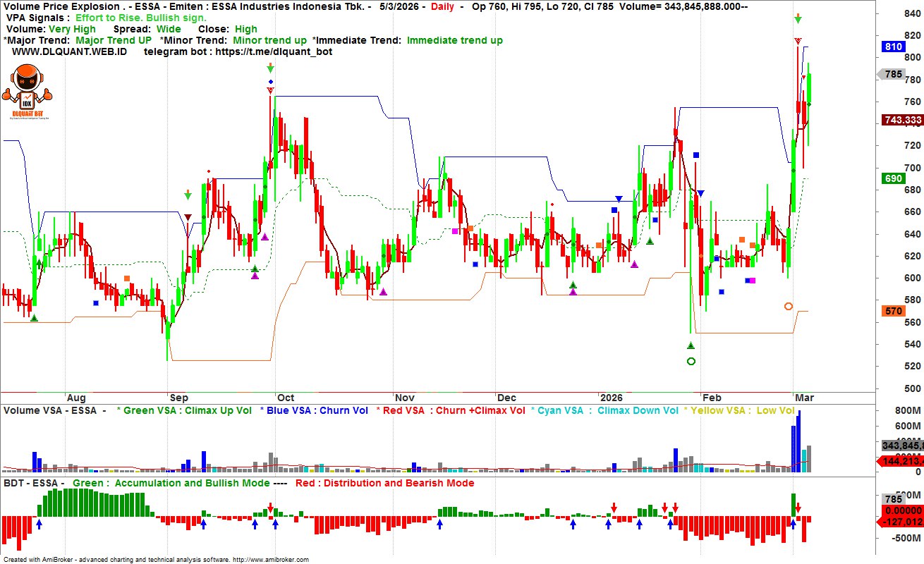Image resolution: width=924 pixels, height=564 pixels.
Task: Click the Sep label on the time axis
Action: click(x=179, y=397)
